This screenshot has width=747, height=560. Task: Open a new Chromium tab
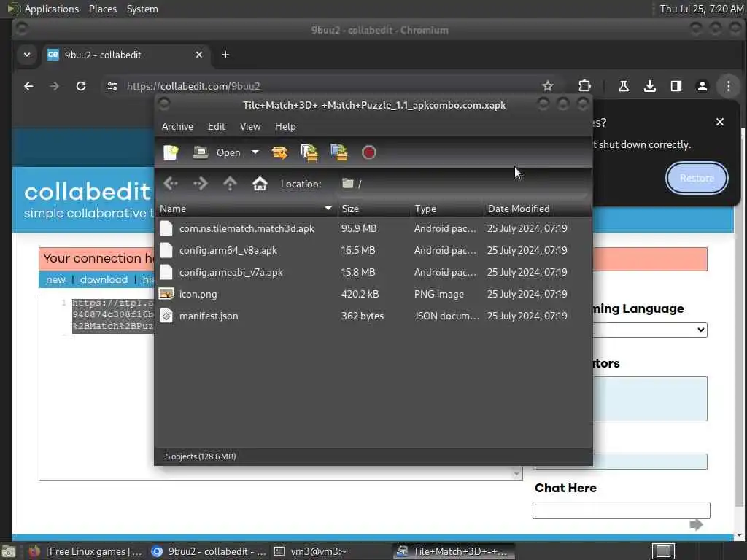225,55
